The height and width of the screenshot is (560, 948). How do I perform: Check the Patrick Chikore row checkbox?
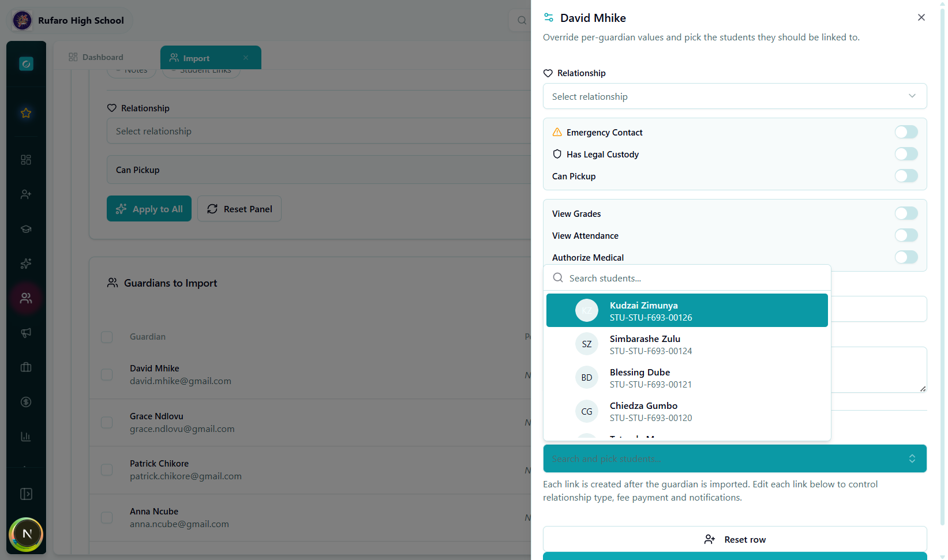pos(107,470)
